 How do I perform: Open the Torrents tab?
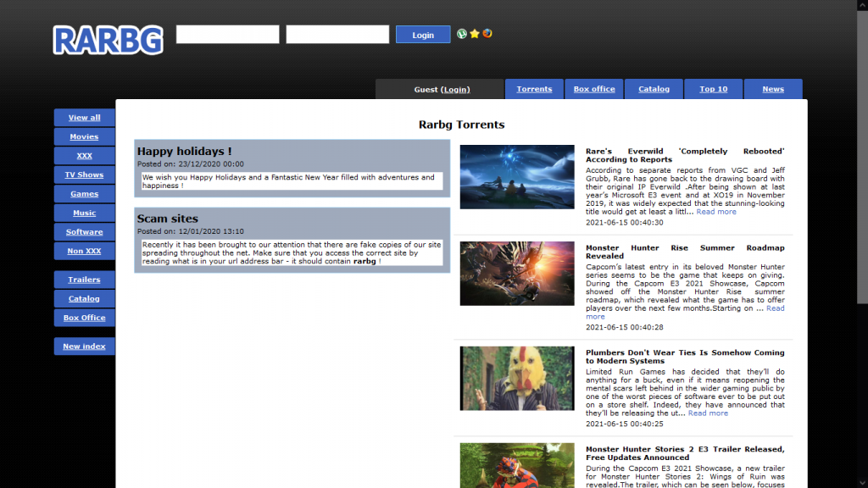(x=534, y=89)
